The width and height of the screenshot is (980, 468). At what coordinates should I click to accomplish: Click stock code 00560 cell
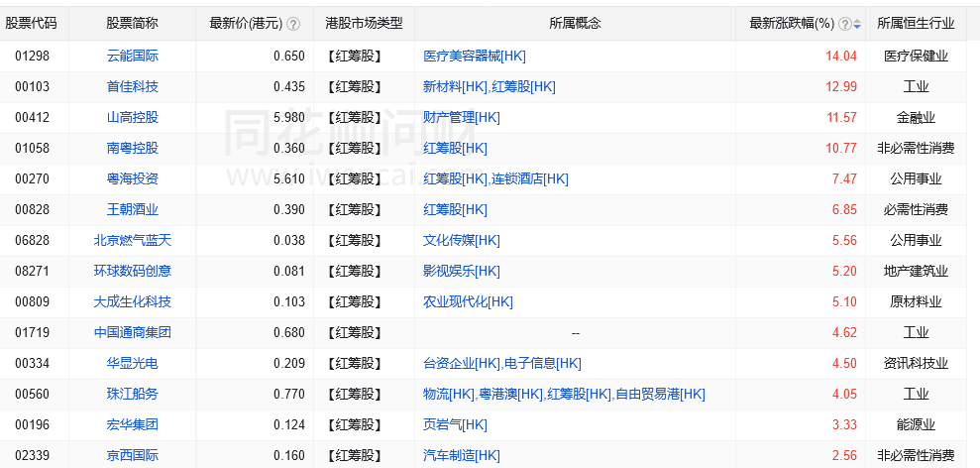(32, 394)
